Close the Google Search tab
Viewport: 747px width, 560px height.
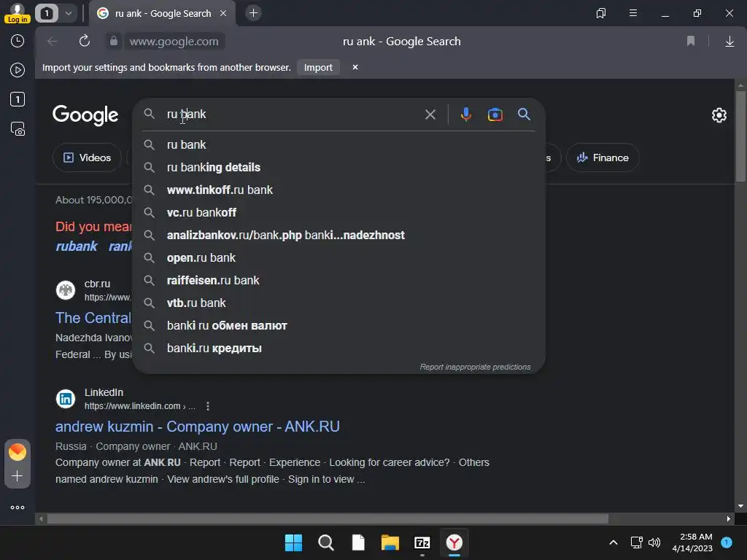coord(223,13)
